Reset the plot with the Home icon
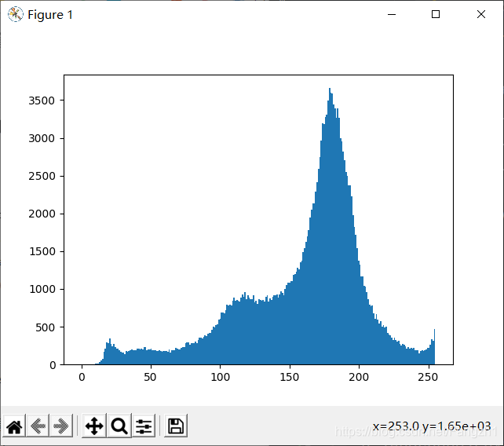Image resolution: width=504 pixels, height=446 pixels. pos(14,426)
